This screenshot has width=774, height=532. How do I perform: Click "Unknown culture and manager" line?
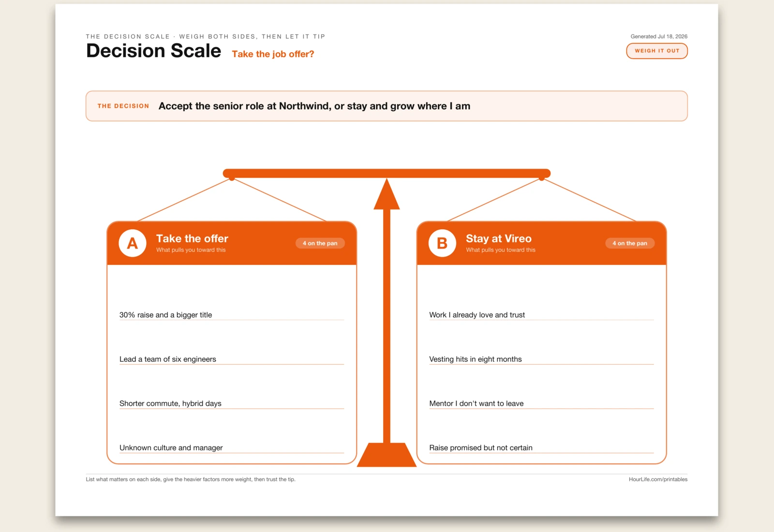click(232, 448)
